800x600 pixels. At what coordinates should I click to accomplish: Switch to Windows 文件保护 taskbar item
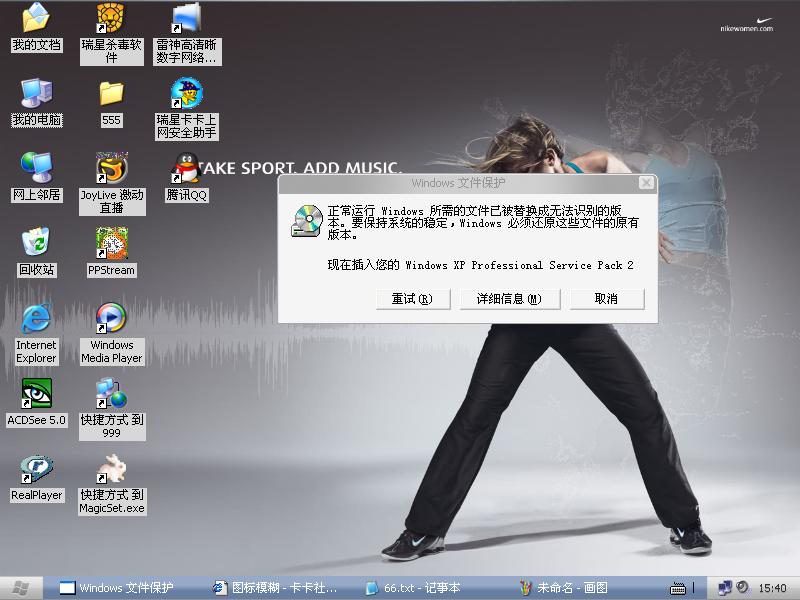(x=121, y=588)
